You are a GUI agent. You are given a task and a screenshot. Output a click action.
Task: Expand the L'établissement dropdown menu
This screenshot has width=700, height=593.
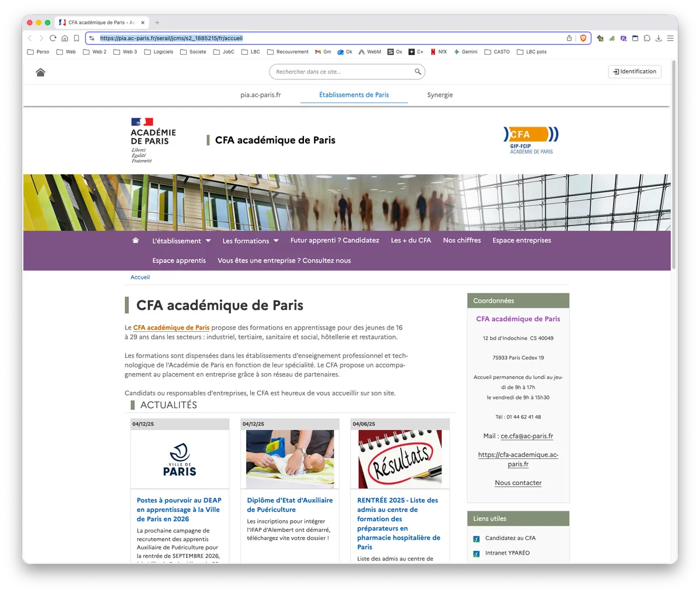click(x=181, y=241)
